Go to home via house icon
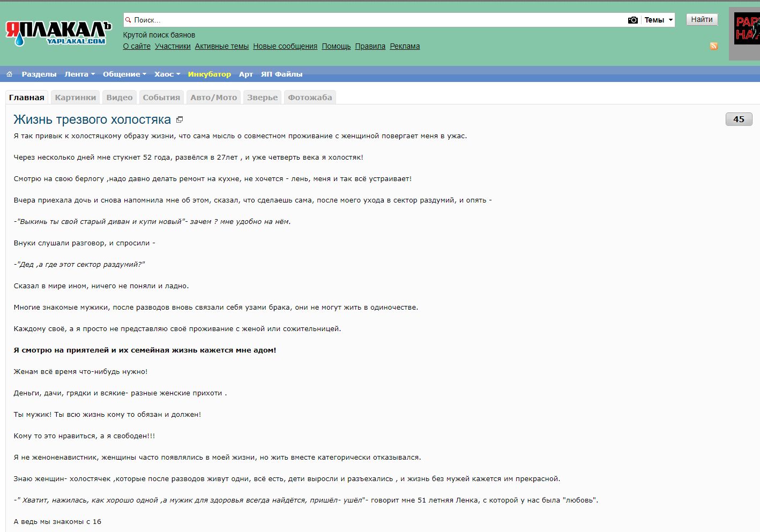Screen dimensions: 760x532 9,74
